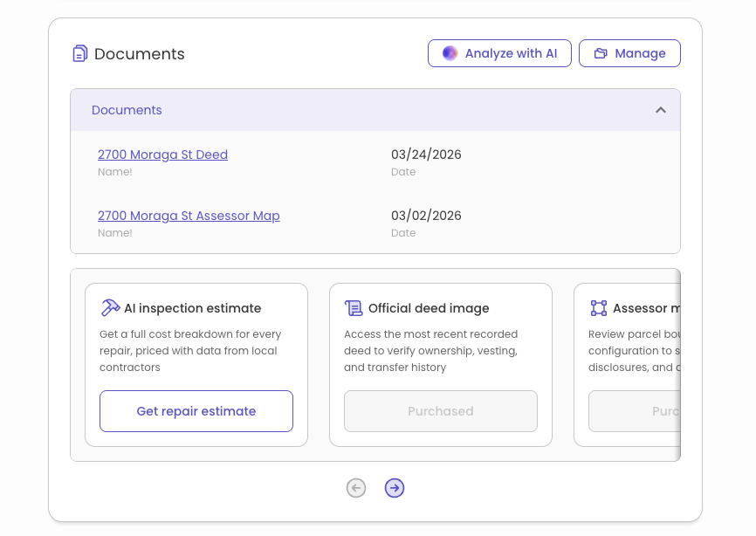The image size is (756, 536).
Task: Click the folder icon inside the Manage button
Action: pyautogui.click(x=601, y=53)
